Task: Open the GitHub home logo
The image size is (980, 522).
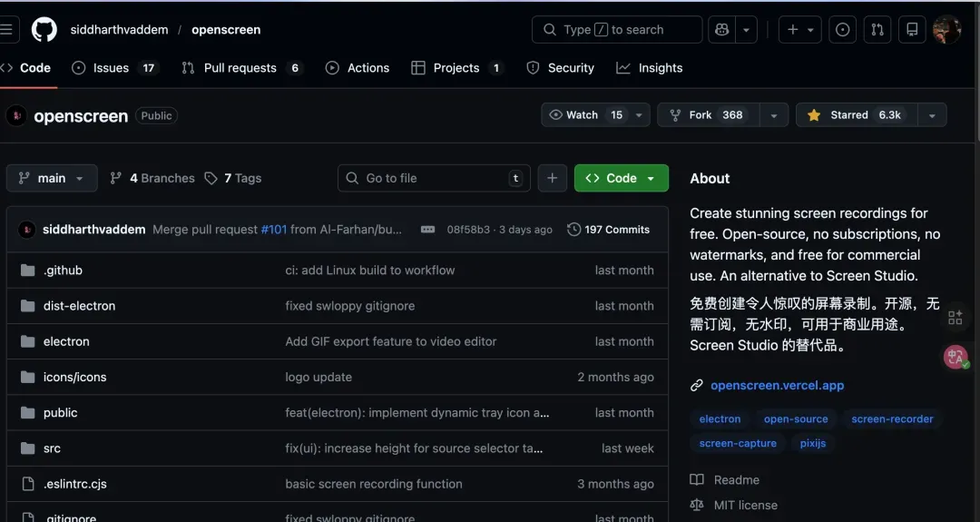Action: [44, 29]
